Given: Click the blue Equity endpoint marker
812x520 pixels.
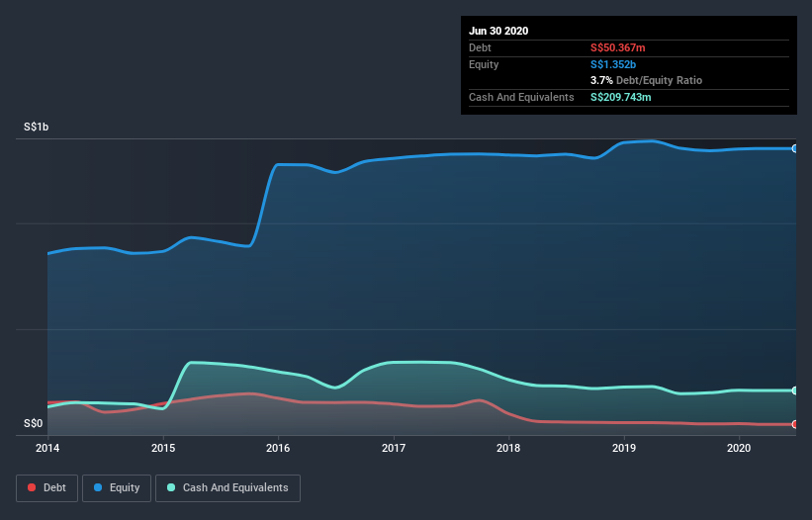Looking at the screenshot, I should [795, 148].
